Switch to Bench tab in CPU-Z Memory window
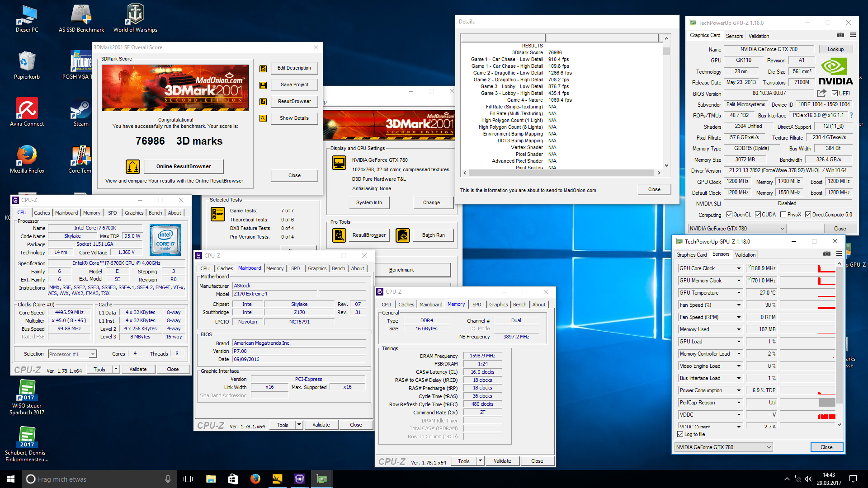Screen dimensions: 868x488 click(519, 305)
